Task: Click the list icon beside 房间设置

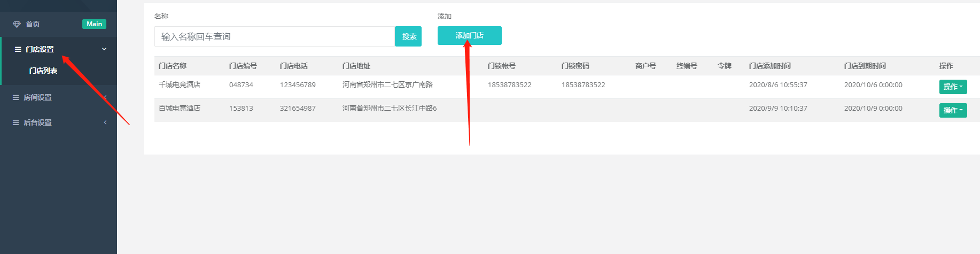Action: [16, 97]
